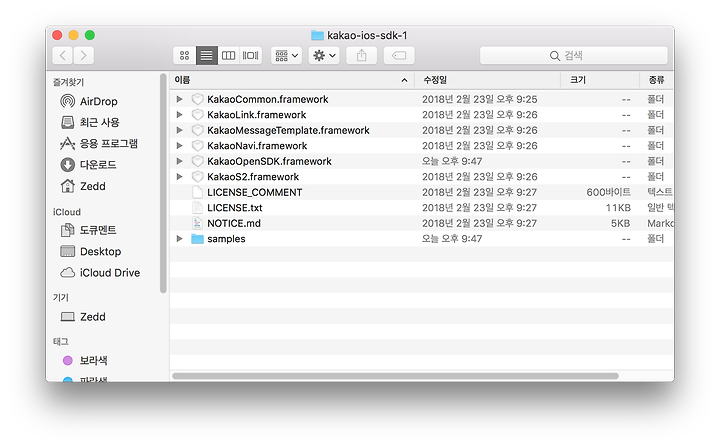Click the LICENSE.txt document icon
The image size is (720, 447).
pyautogui.click(x=197, y=208)
